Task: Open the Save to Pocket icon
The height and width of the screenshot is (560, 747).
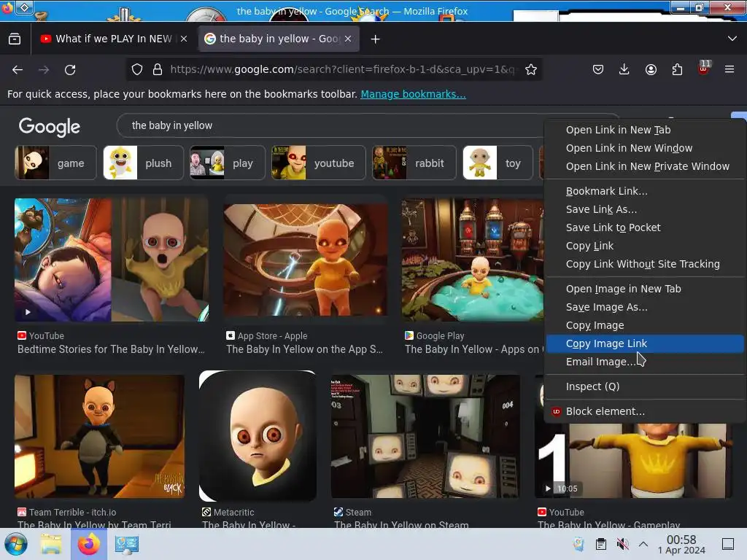Action: click(x=598, y=69)
